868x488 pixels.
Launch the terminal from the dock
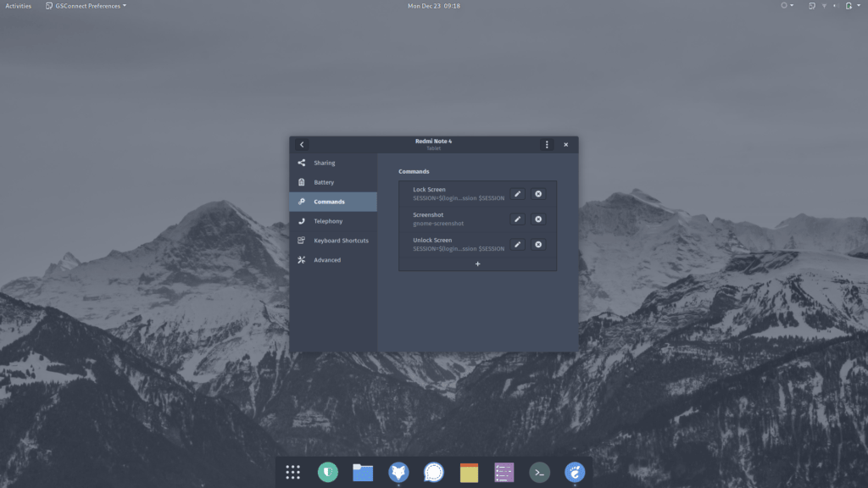(539, 473)
